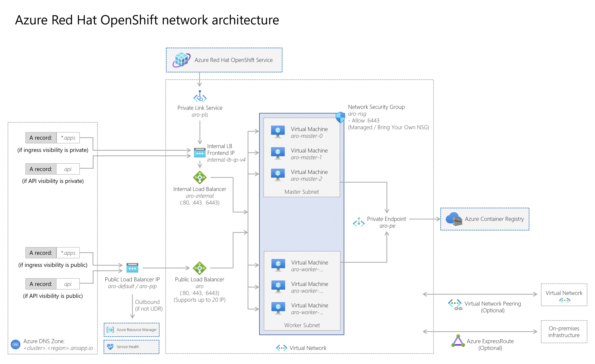Click the Azure DNS Zone icon

[x=15, y=345]
